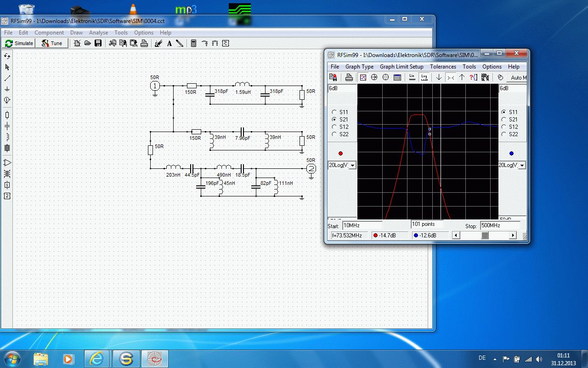Choose the arrow selection pointer tool
The width and height of the screenshot is (588, 368).
[x=7, y=67]
